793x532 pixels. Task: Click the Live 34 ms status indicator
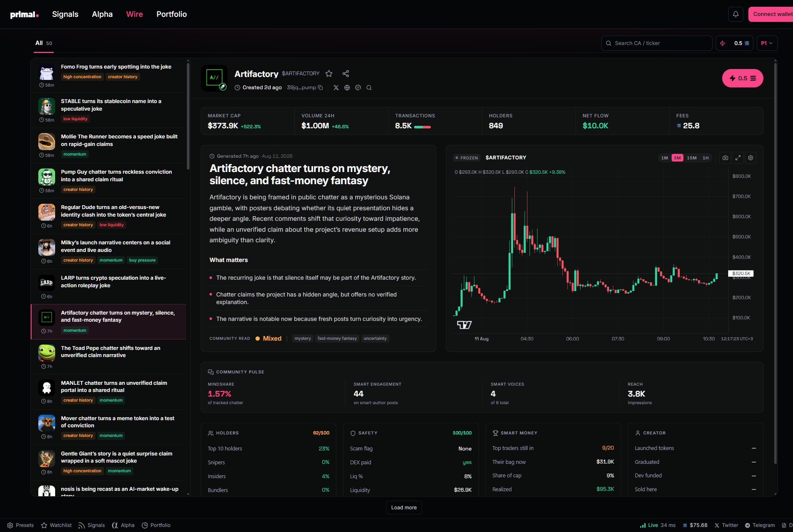(x=657, y=525)
